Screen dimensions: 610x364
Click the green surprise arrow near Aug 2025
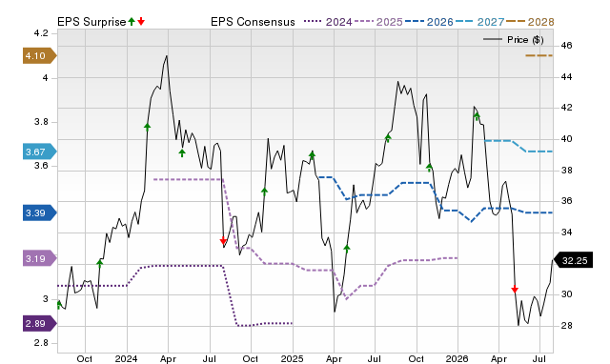click(x=388, y=137)
